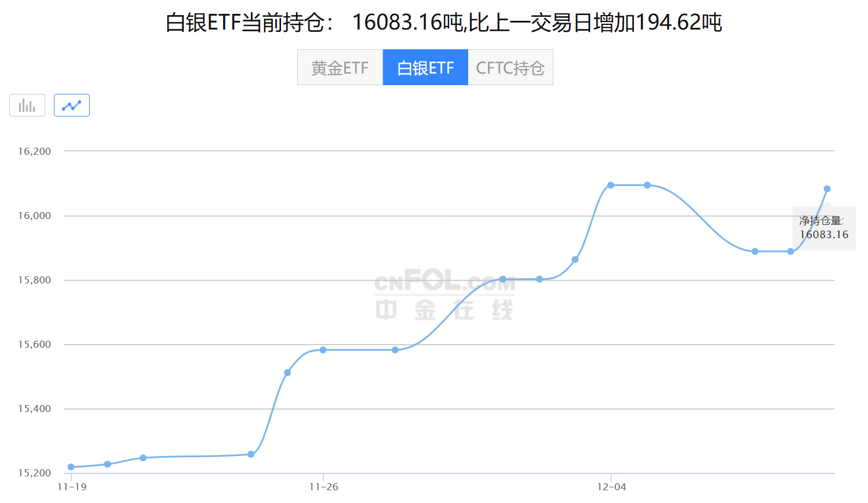Switch to bar chart view
868x503 pixels.
coord(27,105)
